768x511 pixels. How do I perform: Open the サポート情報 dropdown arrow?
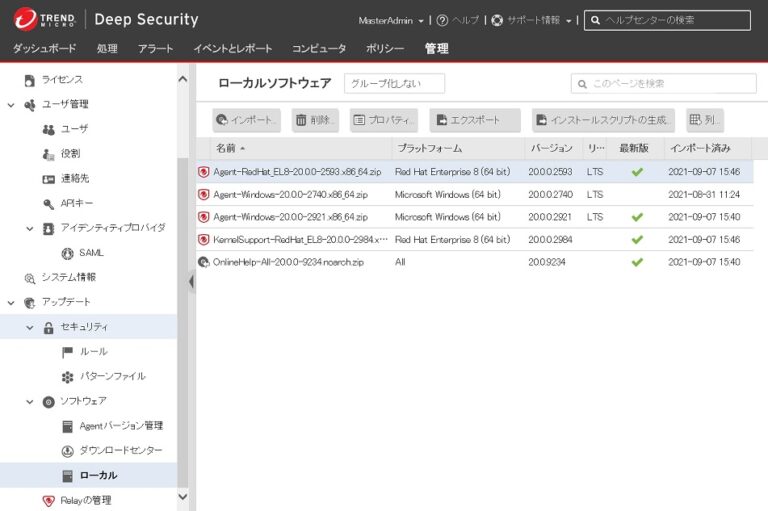pos(568,21)
